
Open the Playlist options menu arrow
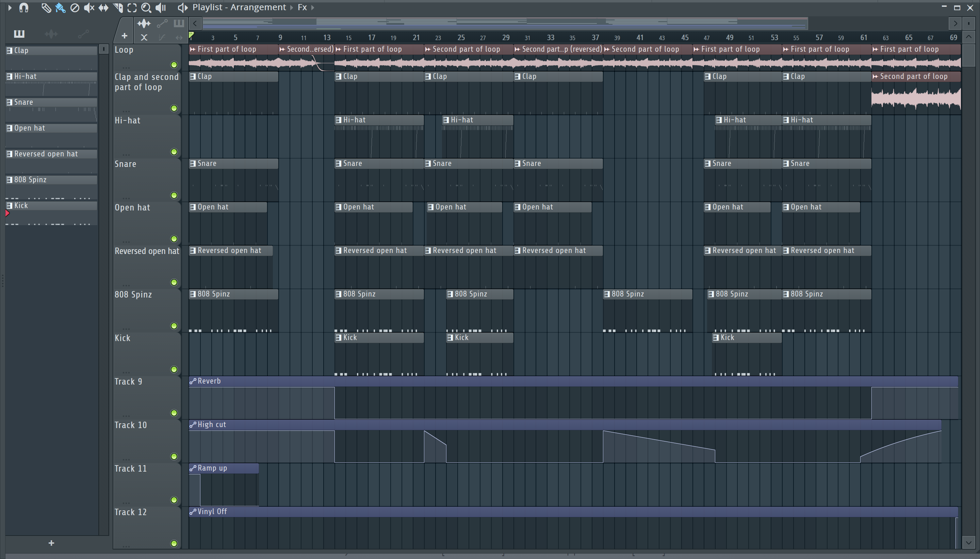tap(10, 7)
